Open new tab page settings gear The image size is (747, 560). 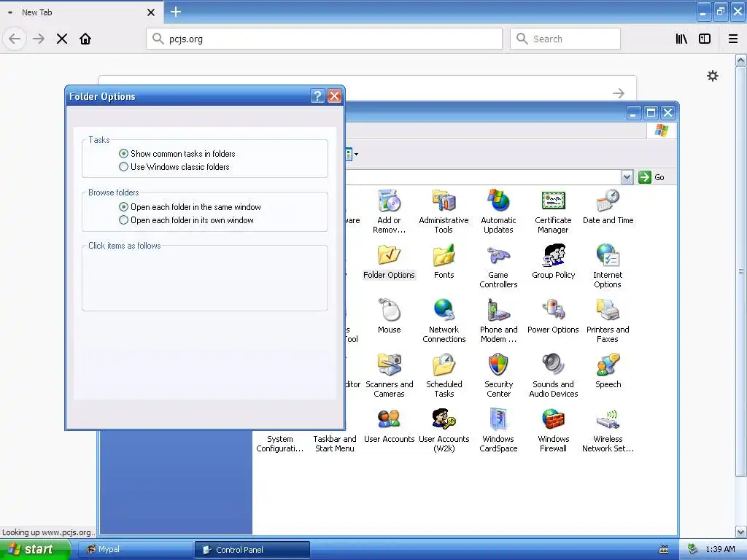click(x=712, y=76)
